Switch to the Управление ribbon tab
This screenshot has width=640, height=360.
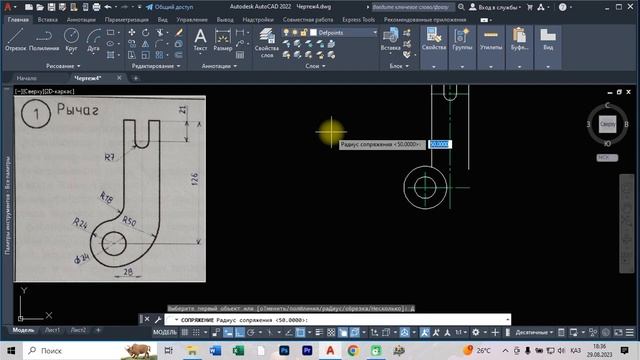pos(192,20)
